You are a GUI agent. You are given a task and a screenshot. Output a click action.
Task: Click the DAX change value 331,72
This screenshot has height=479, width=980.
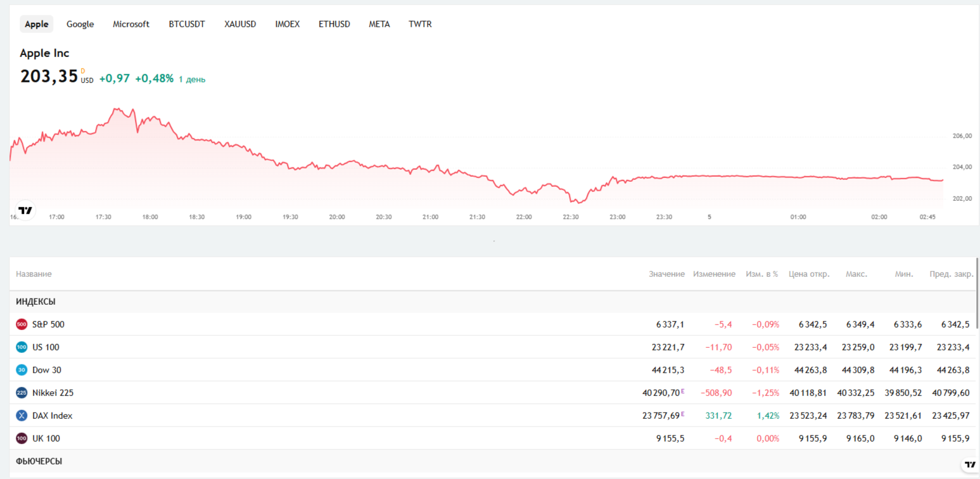point(718,416)
